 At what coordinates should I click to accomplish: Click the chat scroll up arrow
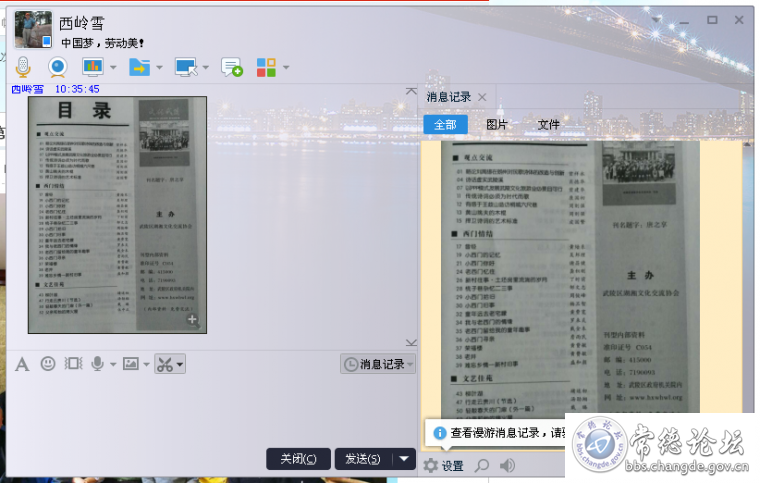[411, 91]
